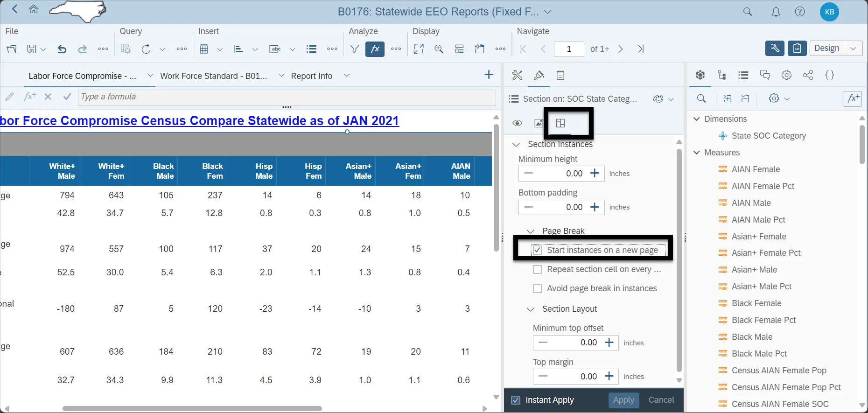The image size is (868, 413).
Task: Open the Design mode dropdown arrow
Action: tap(853, 49)
